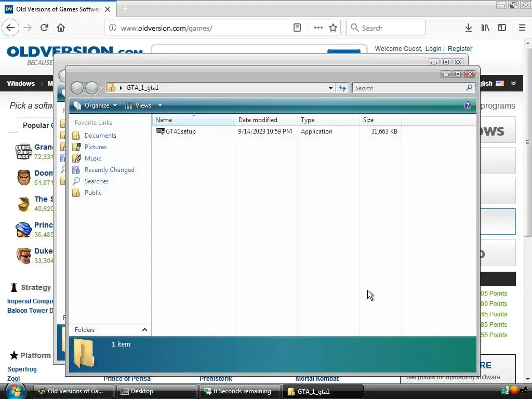Image resolution: width=532 pixels, height=399 pixels.
Task: Open Explorer help question mark icon
Action: pyautogui.click(x=468, y=105)
